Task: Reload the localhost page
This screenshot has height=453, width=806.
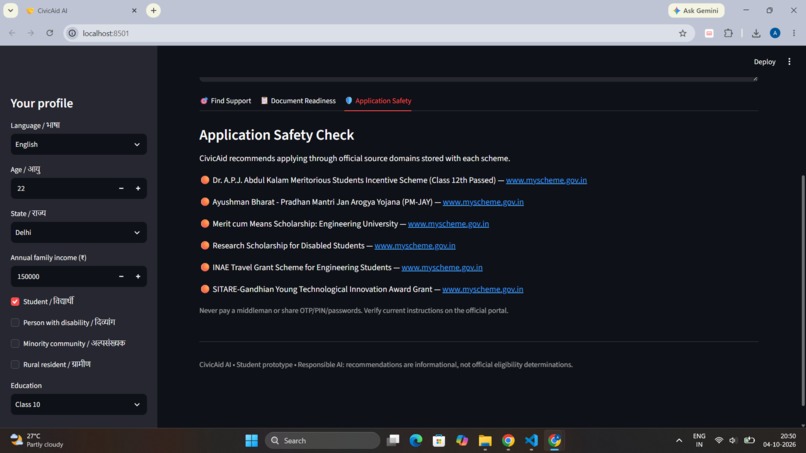Action: pos(50,33)
